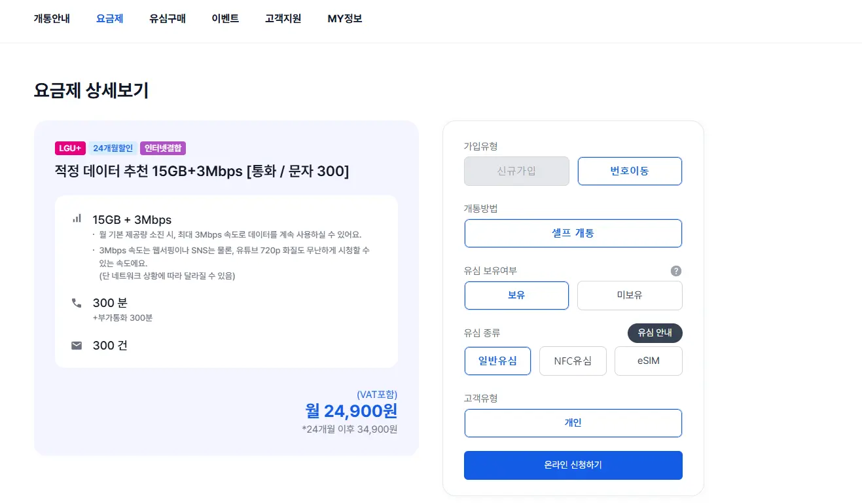862x504 pixels.
Task: Open the 고객지원 menu
Action: (283, 18)
